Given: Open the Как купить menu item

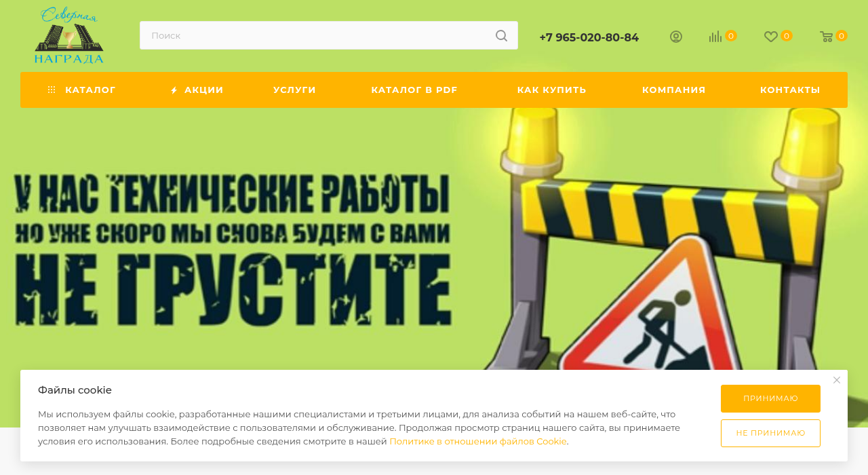Looking at the screenshot, I should [551, 90].
